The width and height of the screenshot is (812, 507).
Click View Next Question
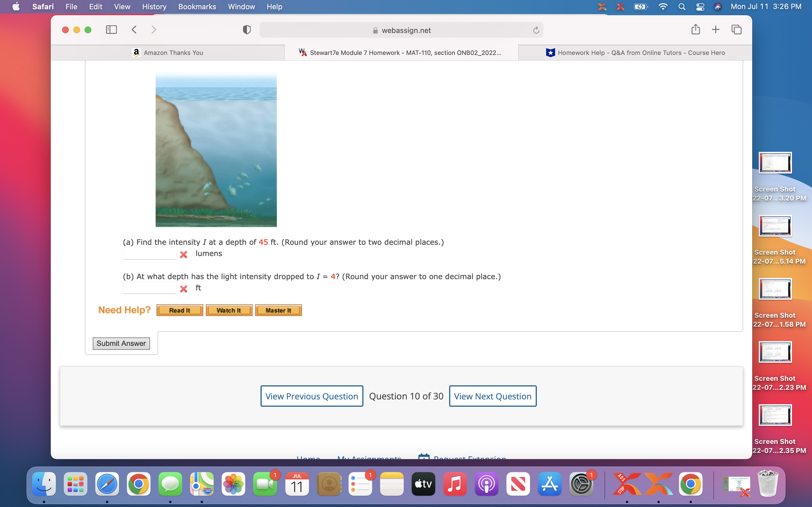point(492,396)
